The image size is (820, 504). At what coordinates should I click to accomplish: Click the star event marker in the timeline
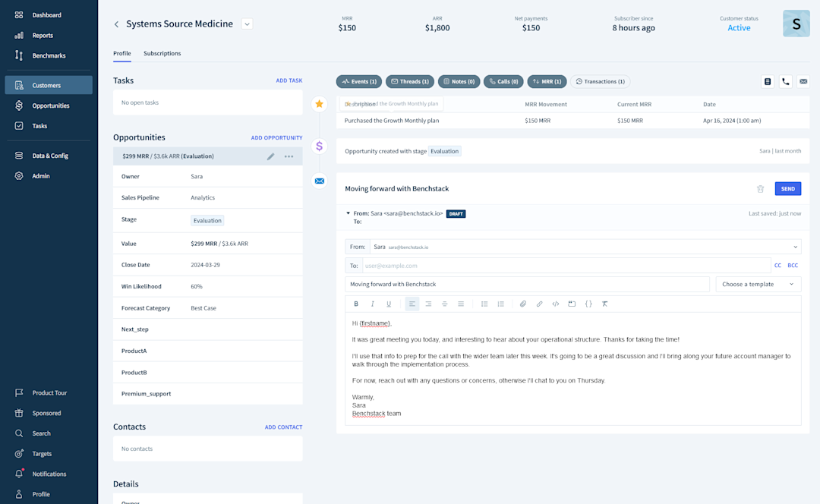[x=319, y=104]
